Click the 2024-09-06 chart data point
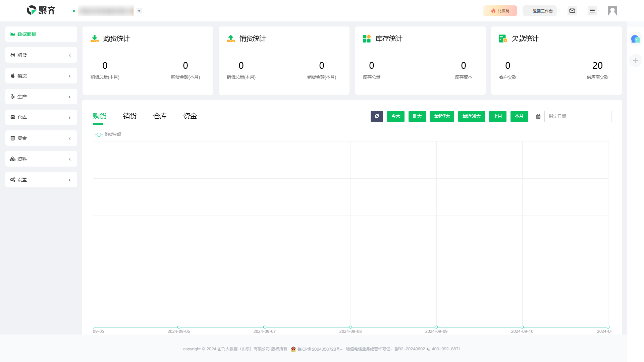The width and height of the screenshot is (644, 362). 179,327
